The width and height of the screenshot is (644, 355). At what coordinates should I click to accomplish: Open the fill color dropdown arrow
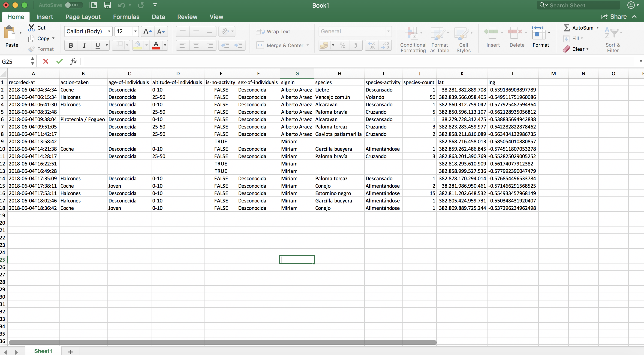[147, 45]
